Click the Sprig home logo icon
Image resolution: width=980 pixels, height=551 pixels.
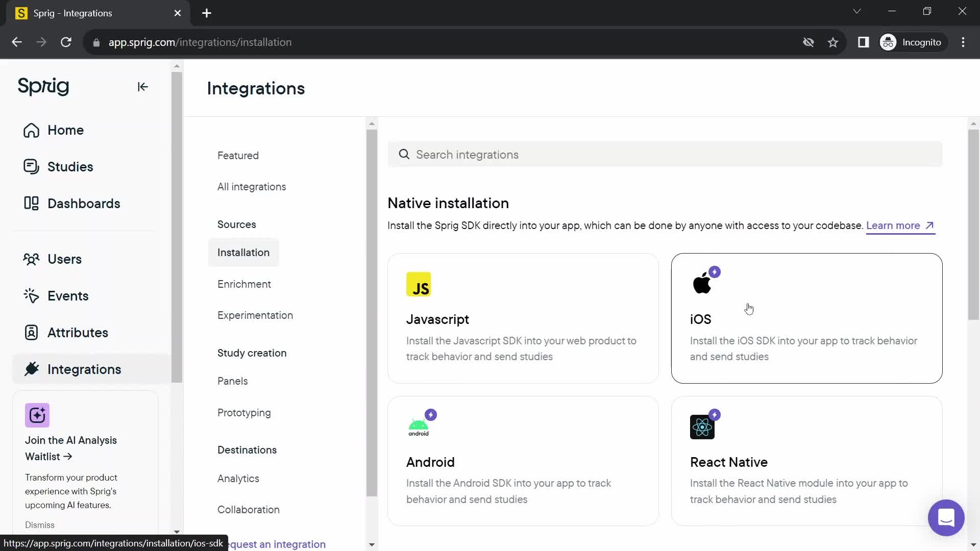(x=43, y=85)
